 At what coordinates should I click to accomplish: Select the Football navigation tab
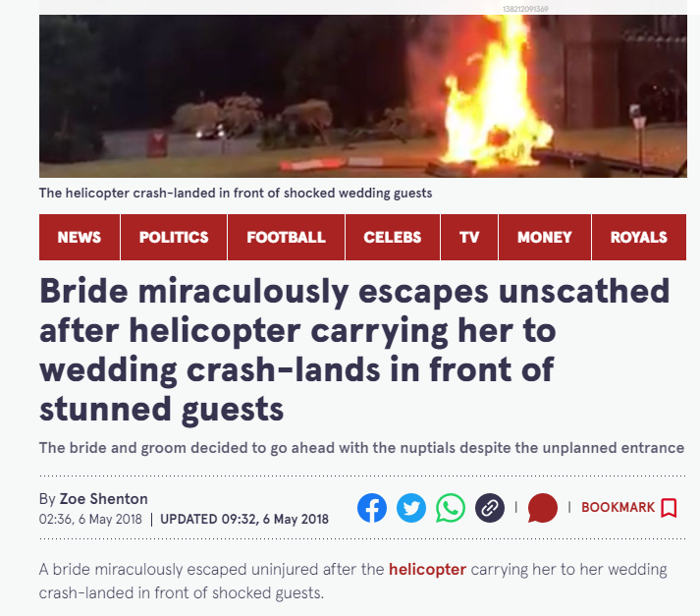(x=286, y=237)
